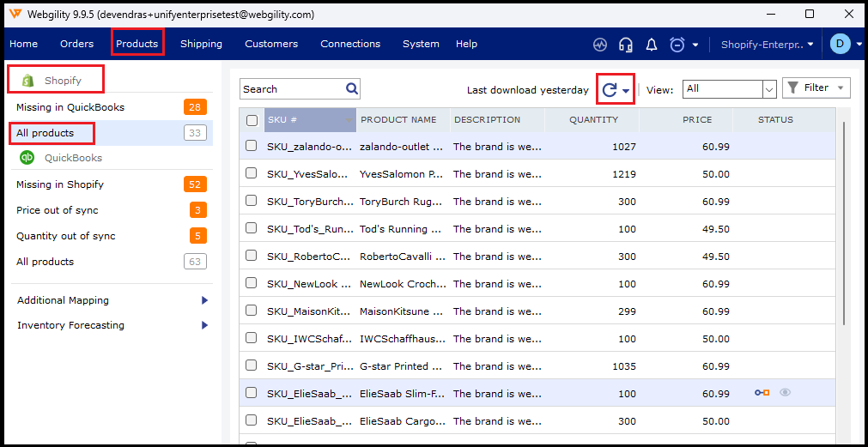The height and width of the screenshot is (447, 868).
Task: Check the select-all checkbox in header
Action: 252,120
